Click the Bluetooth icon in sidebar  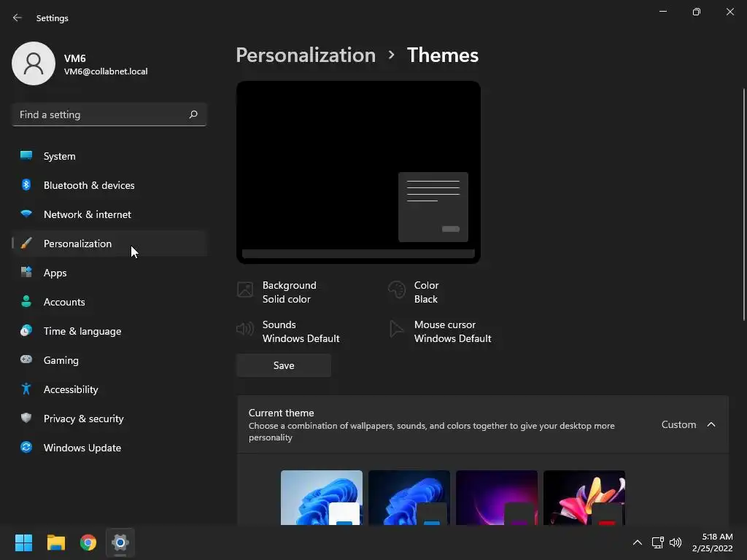(x=26, y=184)
